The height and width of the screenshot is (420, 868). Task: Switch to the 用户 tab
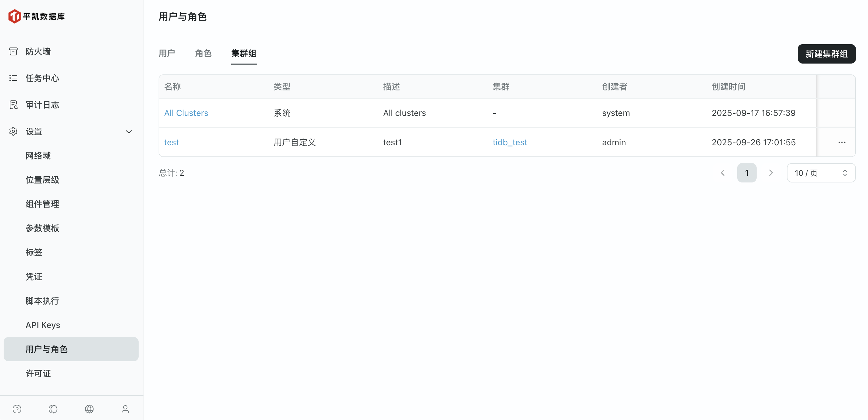click(166, 53)
